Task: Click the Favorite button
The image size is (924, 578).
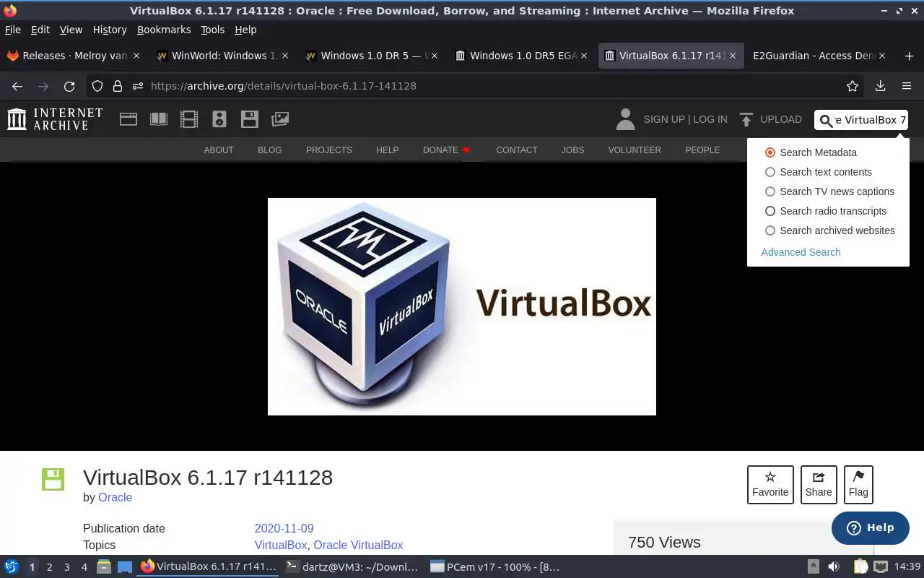Action: [770, 484]
